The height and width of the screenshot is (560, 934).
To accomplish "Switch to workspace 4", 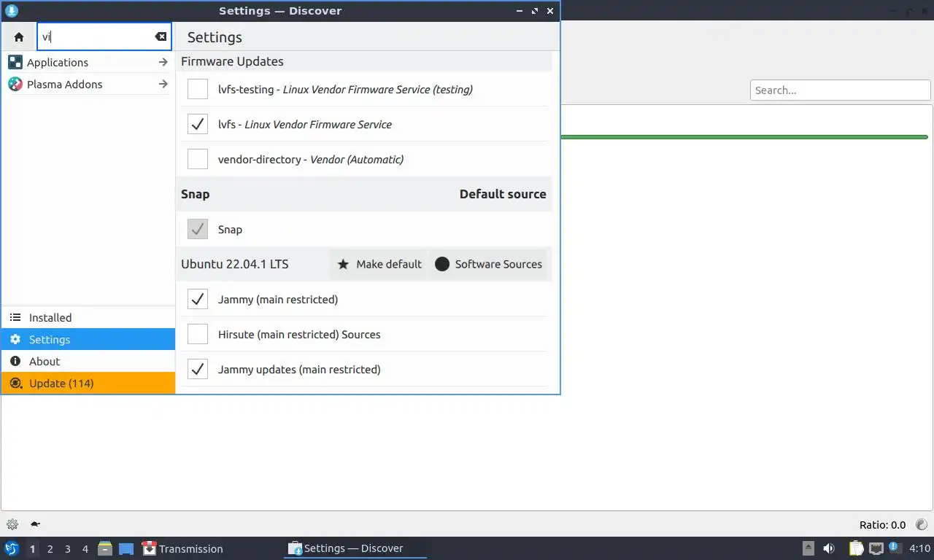I will 85,548.
